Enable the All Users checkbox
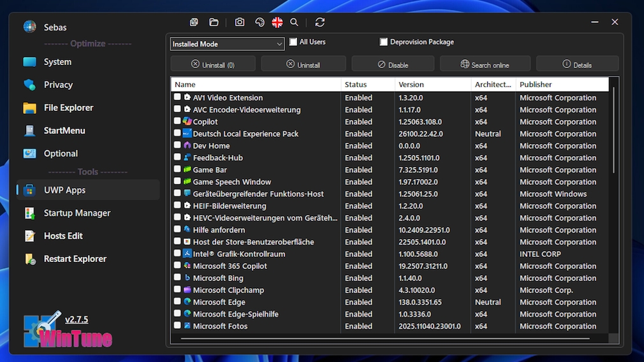This screenshot has width=644, height=362. pyautogui.click(x=293, y=42)
